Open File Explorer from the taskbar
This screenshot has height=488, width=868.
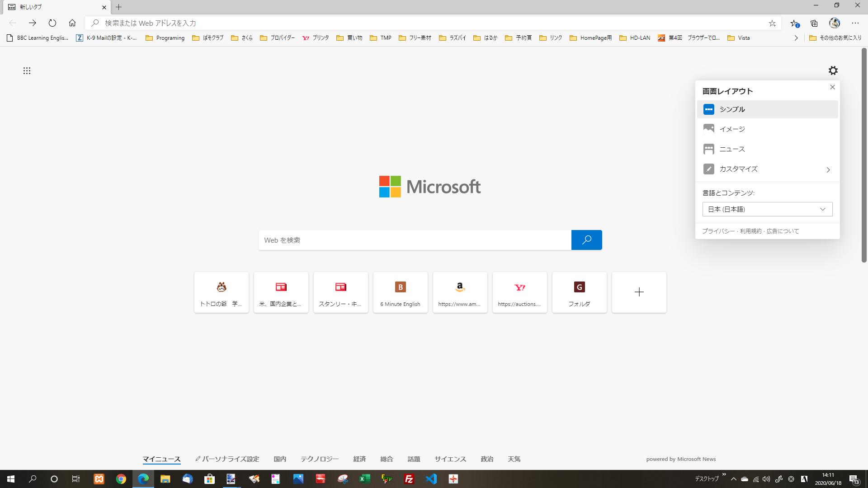(x=165, y=479)
